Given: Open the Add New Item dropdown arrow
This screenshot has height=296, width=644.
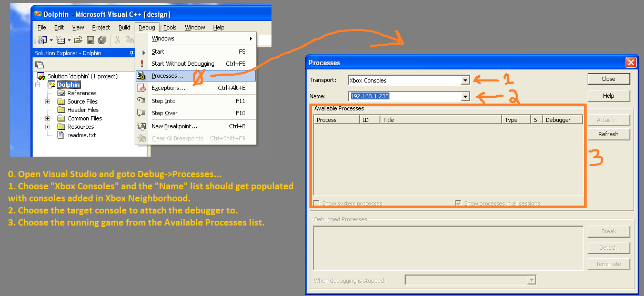Looking at the screenshot, I should (x=68, y=40).
